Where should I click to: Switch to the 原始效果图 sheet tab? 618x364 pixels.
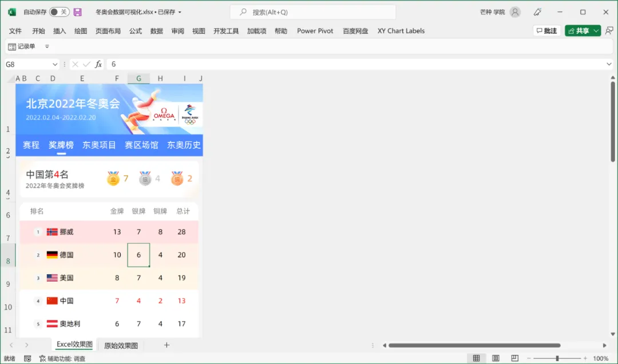pyautogui.click(x=121, y=346)
